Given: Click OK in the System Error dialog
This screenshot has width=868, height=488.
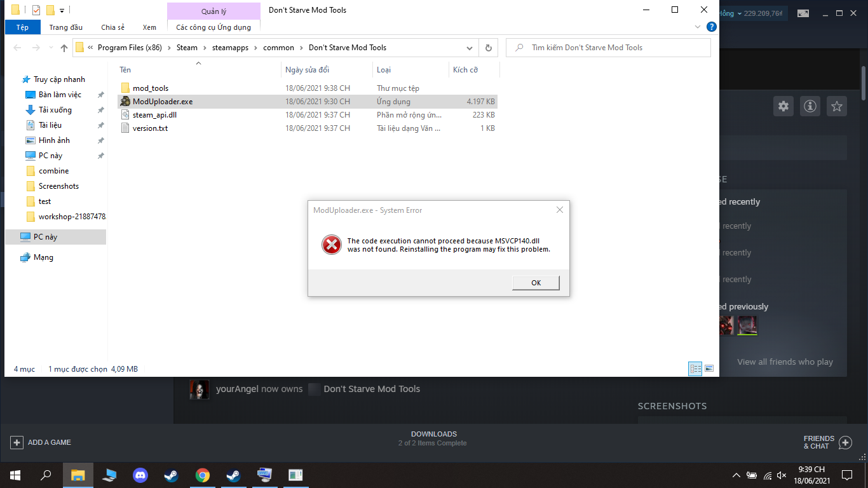Looking at the screenshot, I should pyautogui.click(x=536, y=283).
